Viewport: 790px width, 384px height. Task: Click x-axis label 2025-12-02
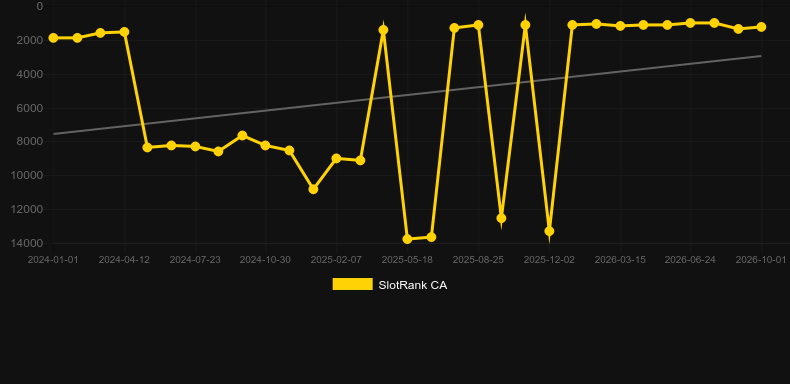pos(549,260)
